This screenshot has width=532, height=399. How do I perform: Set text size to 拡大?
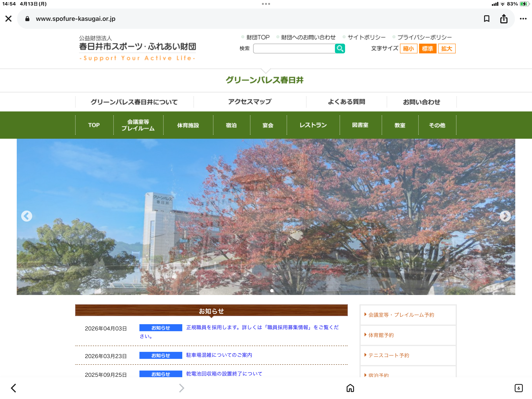click(447, 49)
